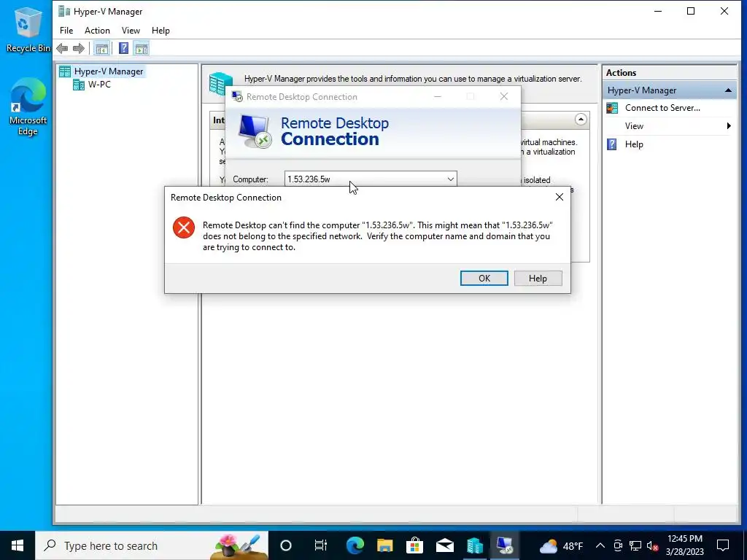
Task: Open Microsoft Store from taskbar
Action: [x=415, y=545]
